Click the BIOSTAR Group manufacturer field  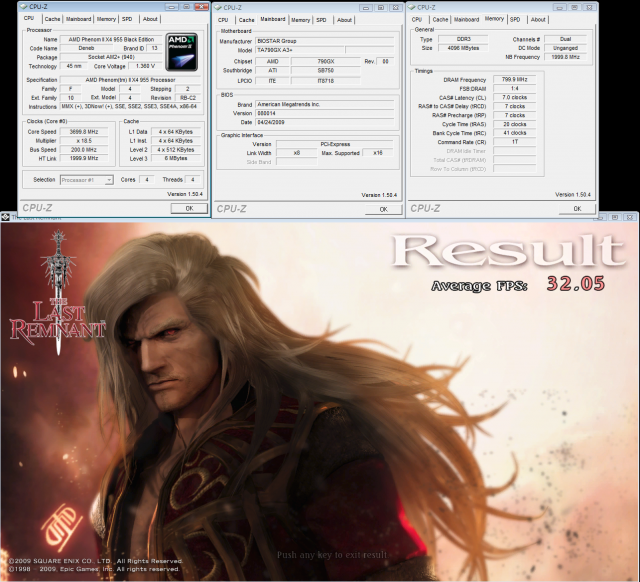[x=325, y=41]
